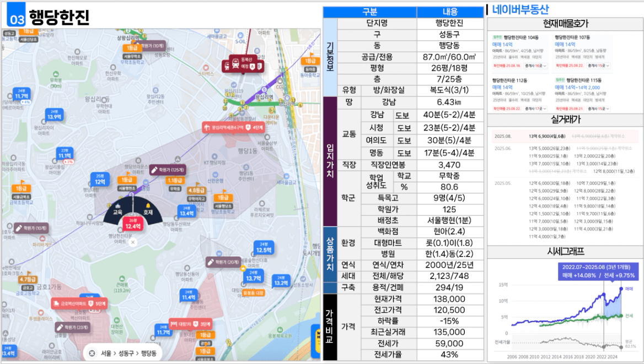Click the 135,000 최근실거래 cell
This screenshot has width=644, height=364.
click(x=449, y=333)
